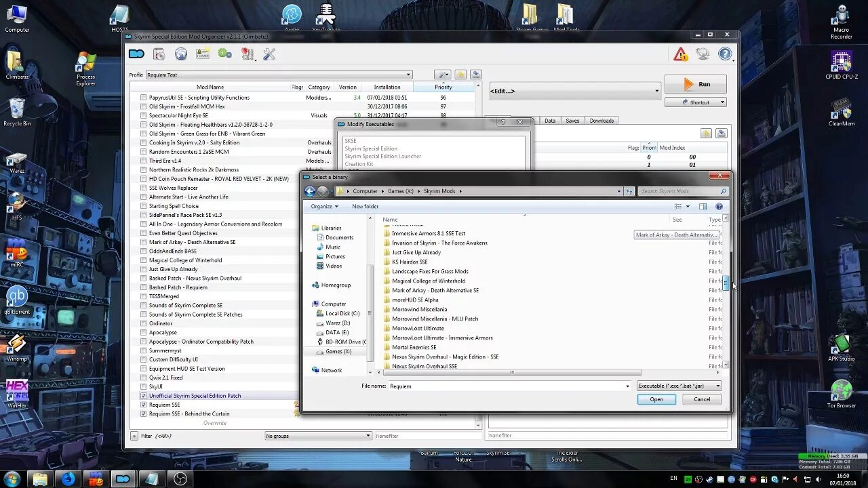Open the File name history dropdown arrow

[x=627, y=386]
